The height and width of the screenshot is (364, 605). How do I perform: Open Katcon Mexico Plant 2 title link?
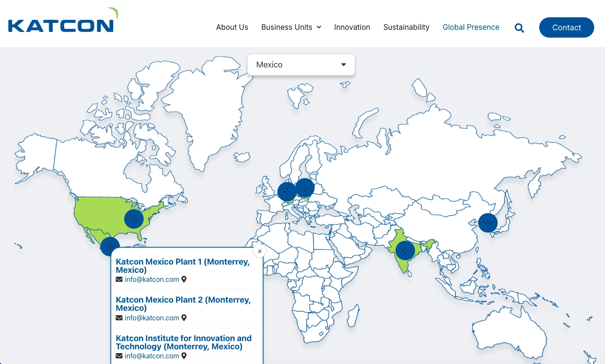pyautogui.click(x=183, y=304)
